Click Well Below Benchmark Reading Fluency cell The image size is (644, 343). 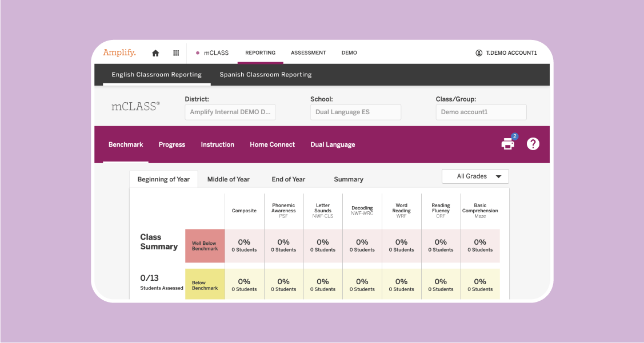pyautogui.click(x=441, y=246)
